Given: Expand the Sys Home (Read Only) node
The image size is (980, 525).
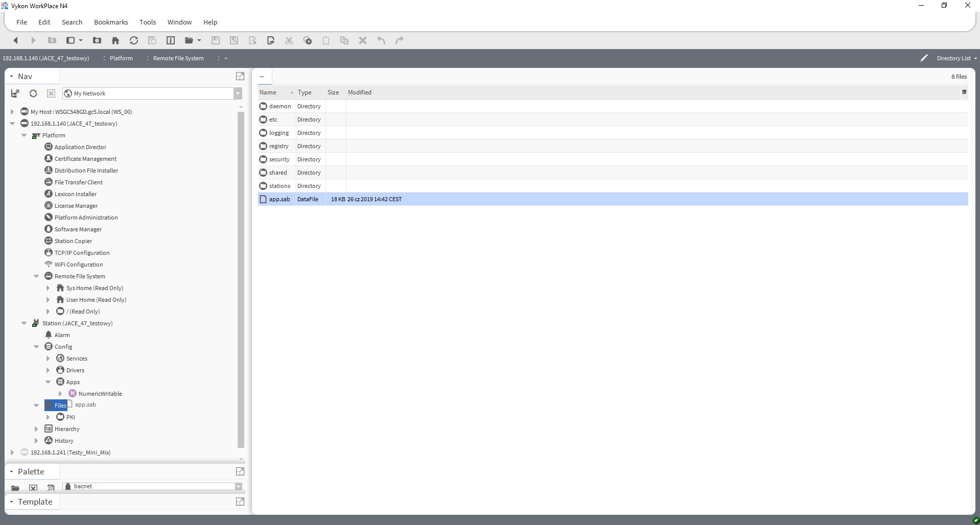Looking at the screenshot, I should tap(49, 288).
